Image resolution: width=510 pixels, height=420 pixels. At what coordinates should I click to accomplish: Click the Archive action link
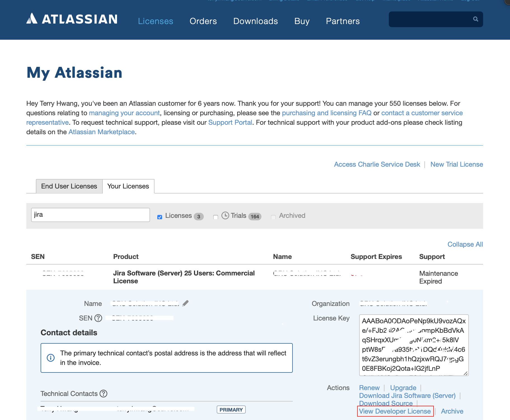[452, 411]
